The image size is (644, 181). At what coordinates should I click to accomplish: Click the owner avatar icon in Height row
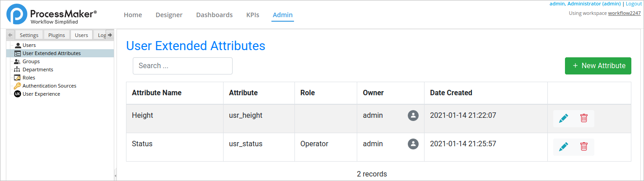coord(413,116)
